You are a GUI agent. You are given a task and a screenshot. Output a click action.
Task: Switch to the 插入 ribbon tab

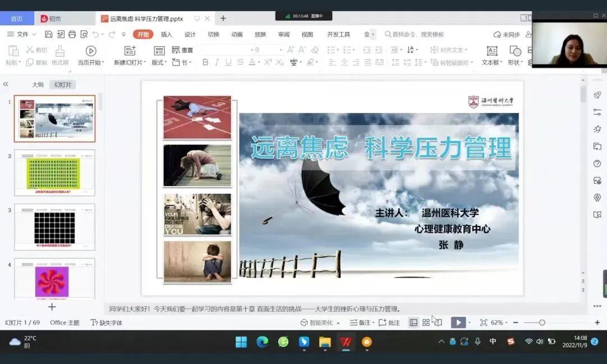[x=166, y=34]
